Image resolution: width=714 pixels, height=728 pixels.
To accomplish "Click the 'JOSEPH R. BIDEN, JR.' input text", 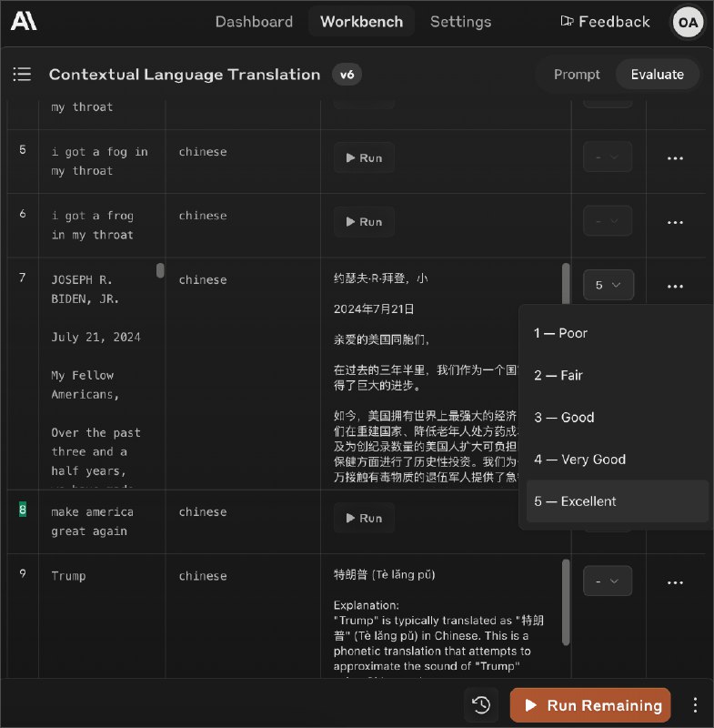I will point(85,289).
